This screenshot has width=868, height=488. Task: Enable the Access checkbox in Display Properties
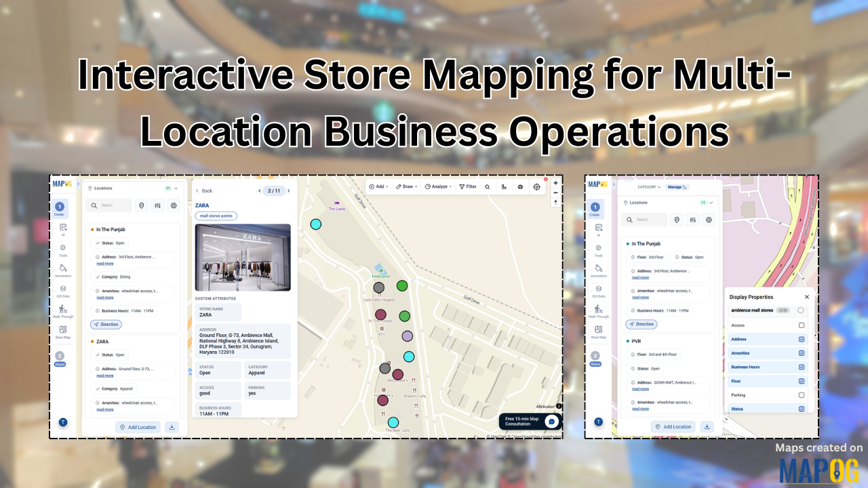[x=802, y=325]
